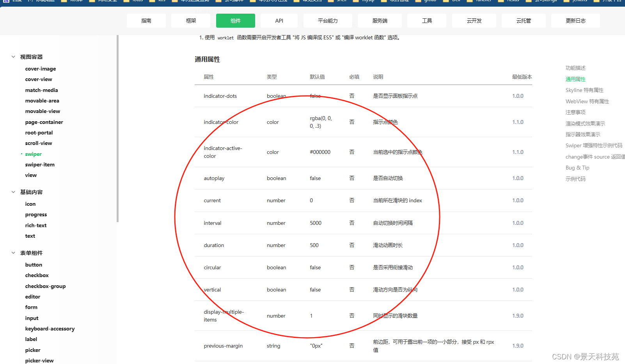Select checkbox in the sidebar

37,275
